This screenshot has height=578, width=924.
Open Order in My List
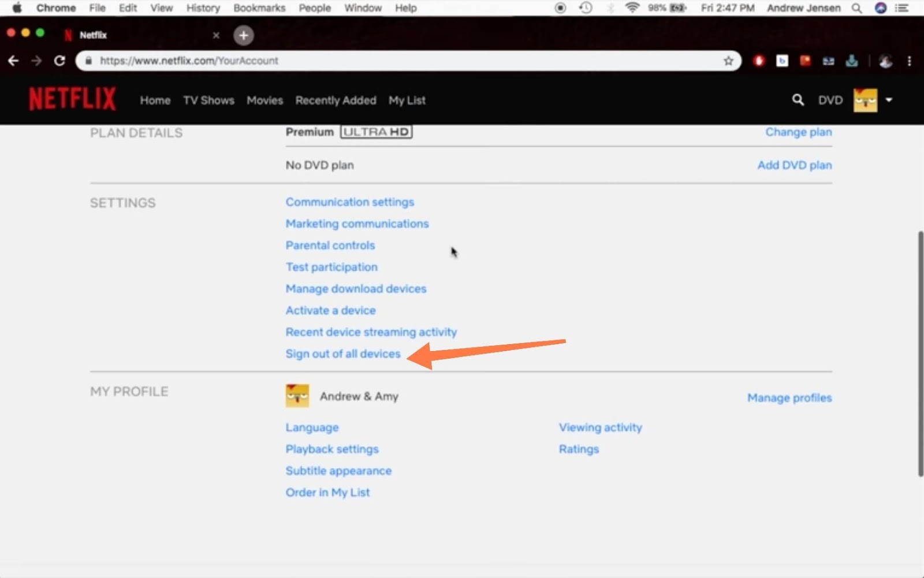pos(327,493)
